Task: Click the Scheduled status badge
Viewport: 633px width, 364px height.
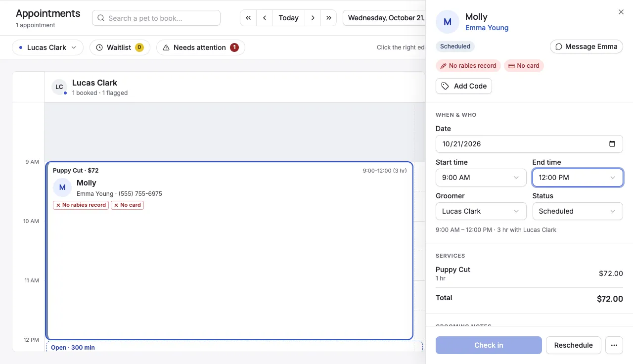Action: pyautogui.click(x=455, y=46)
